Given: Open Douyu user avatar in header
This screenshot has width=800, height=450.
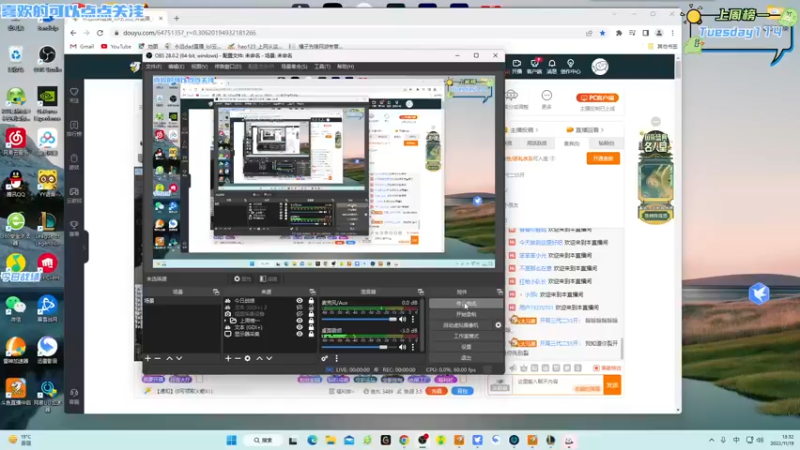Looking at the screenshot, I should click(599, 66).
